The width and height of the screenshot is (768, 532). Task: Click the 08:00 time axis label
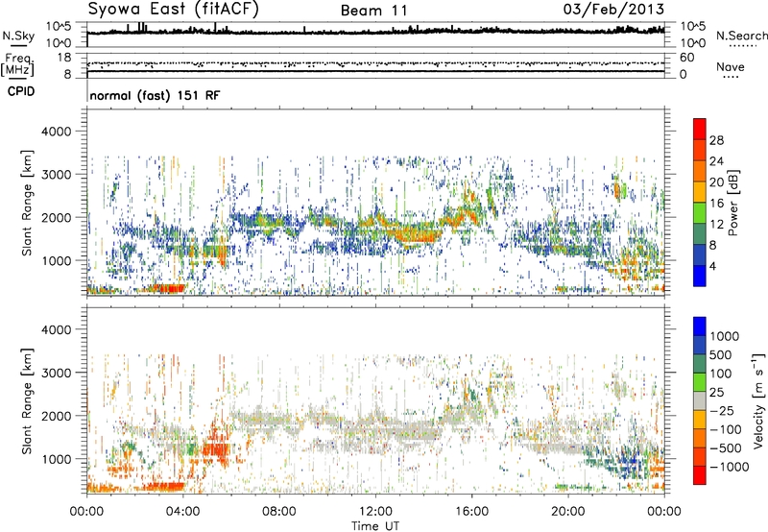(x=279, y=512)
